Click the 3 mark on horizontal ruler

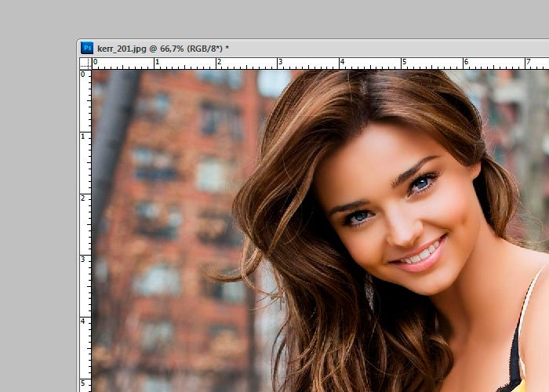[280, 62]
